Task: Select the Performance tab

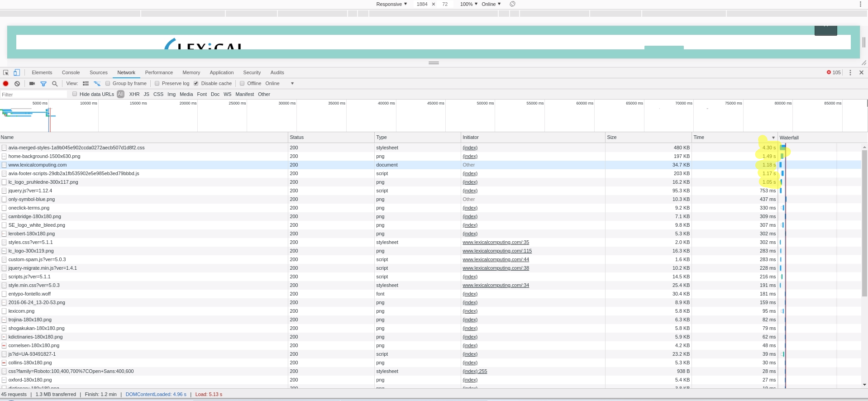Action: coord(159,72)
